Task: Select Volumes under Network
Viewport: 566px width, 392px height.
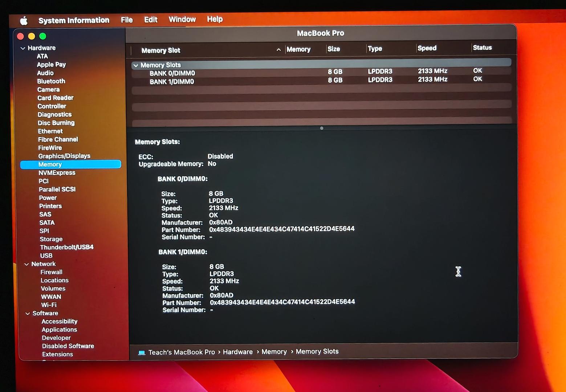Action: (x=53, y=289)
